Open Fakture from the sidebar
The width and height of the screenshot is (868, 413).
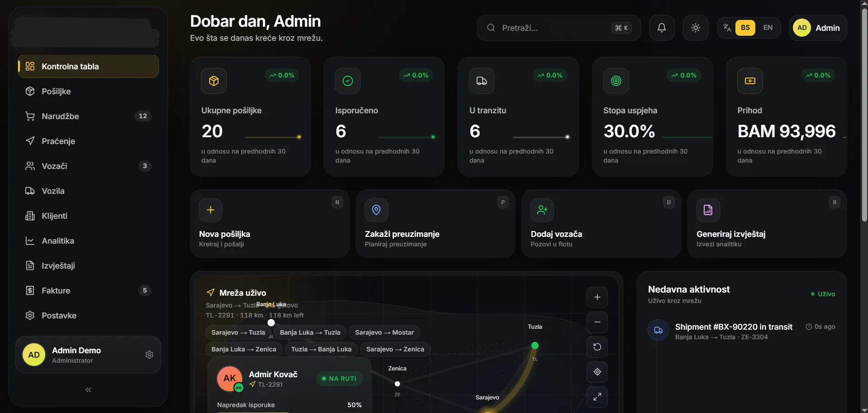pos(88,291)
